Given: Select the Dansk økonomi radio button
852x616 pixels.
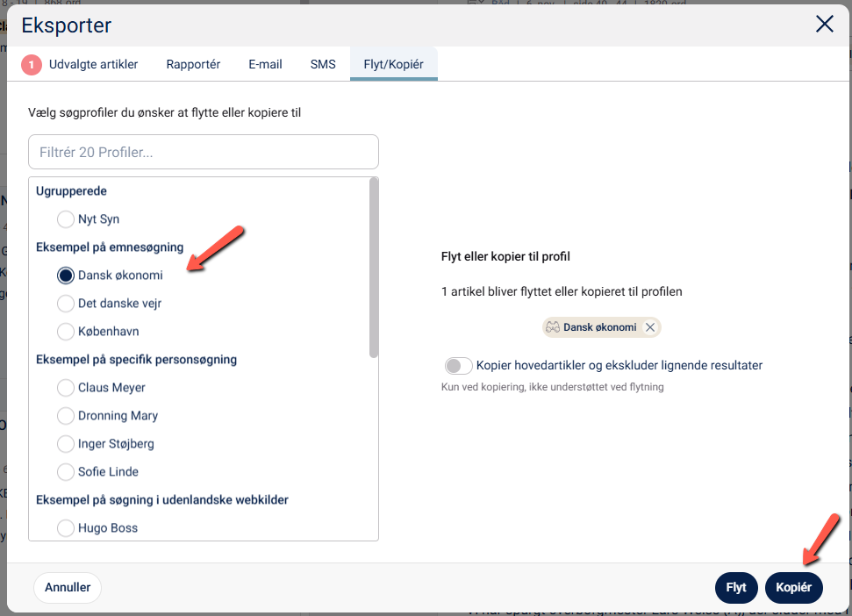Looking at the screenshot, I should coord(66,276).
